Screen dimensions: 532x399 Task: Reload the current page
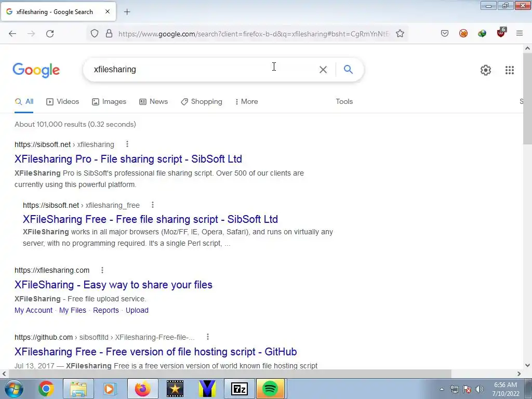50,34
